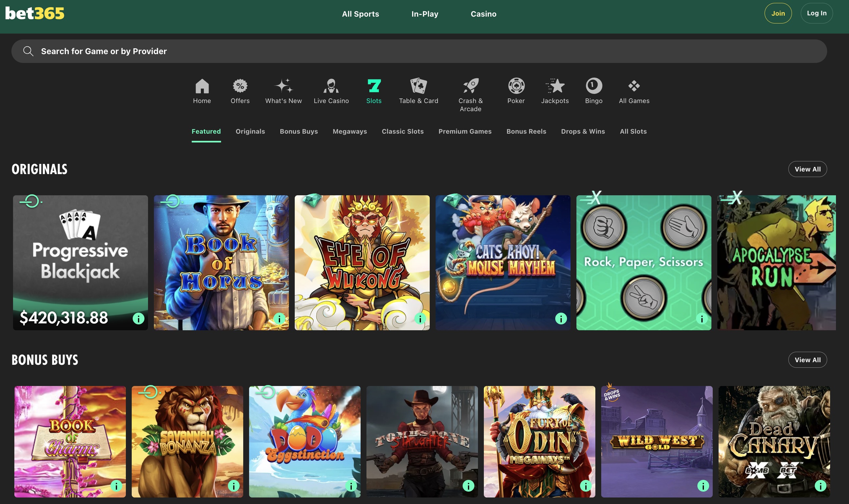Focus the game or provider search field
The height and width of the screenshot is (504, 849).
pos(419,51)
